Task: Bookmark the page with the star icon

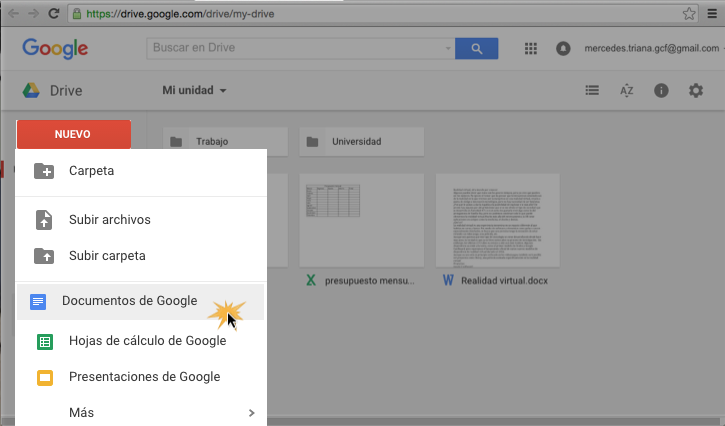Action: click(689, 14)
